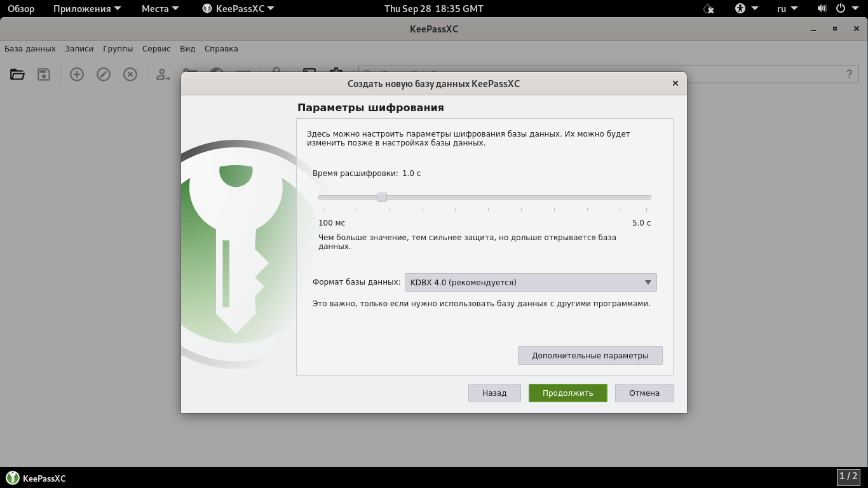Click the open database folder icon
Viewport: 868px width, 488px height.
coord(17,74)
